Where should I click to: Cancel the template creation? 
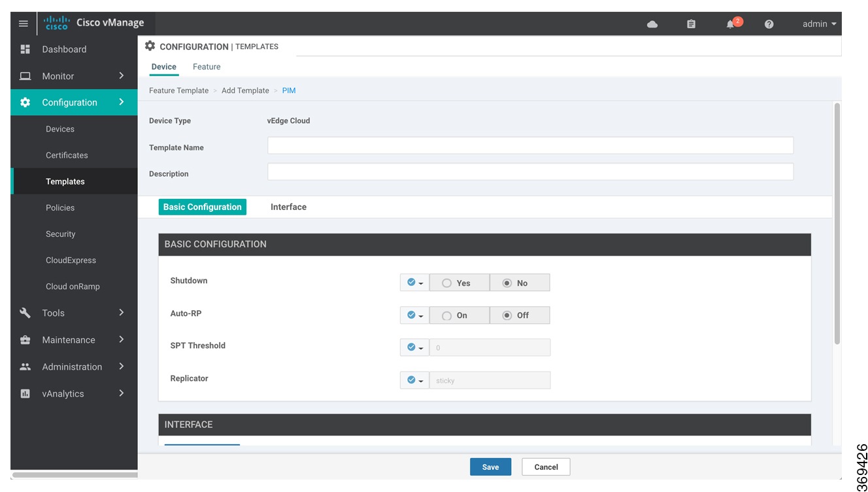[546, 466]
